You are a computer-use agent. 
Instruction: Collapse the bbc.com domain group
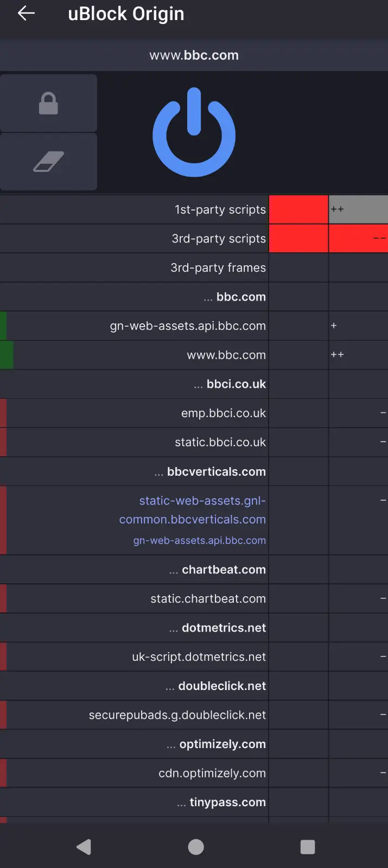pos(134,297)
